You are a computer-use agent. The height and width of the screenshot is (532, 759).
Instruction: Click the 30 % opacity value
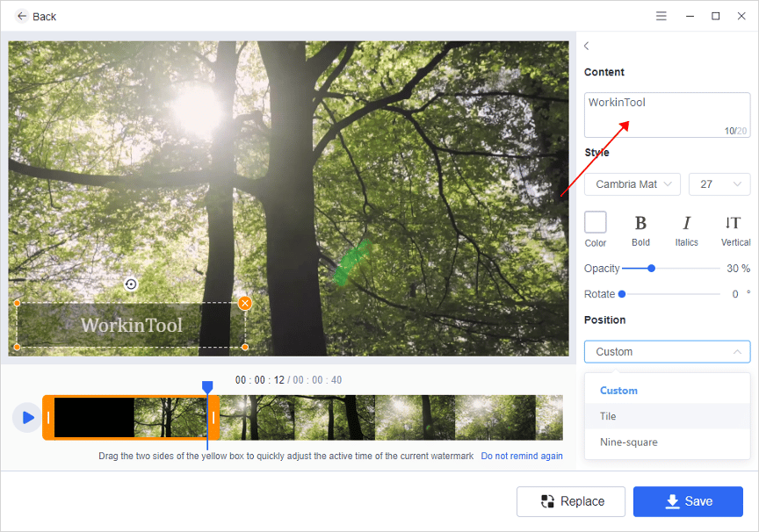point(738,269)
